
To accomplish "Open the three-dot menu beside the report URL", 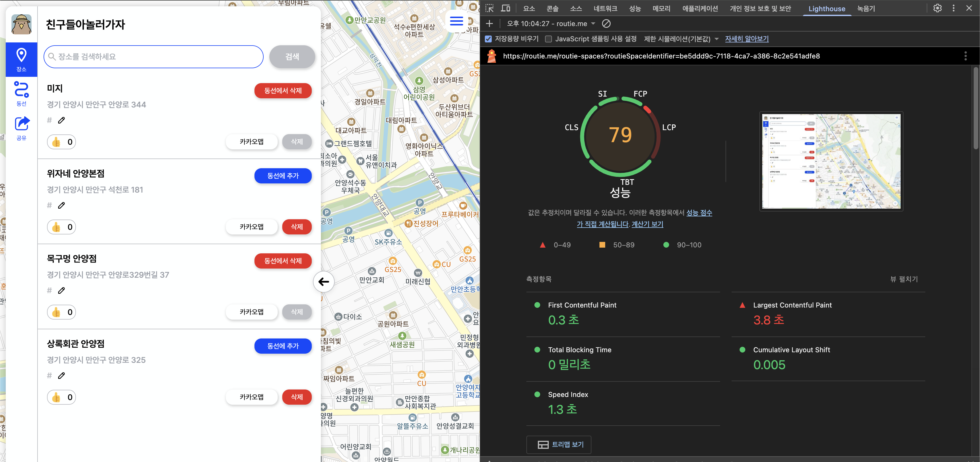I will click(965, 56).
